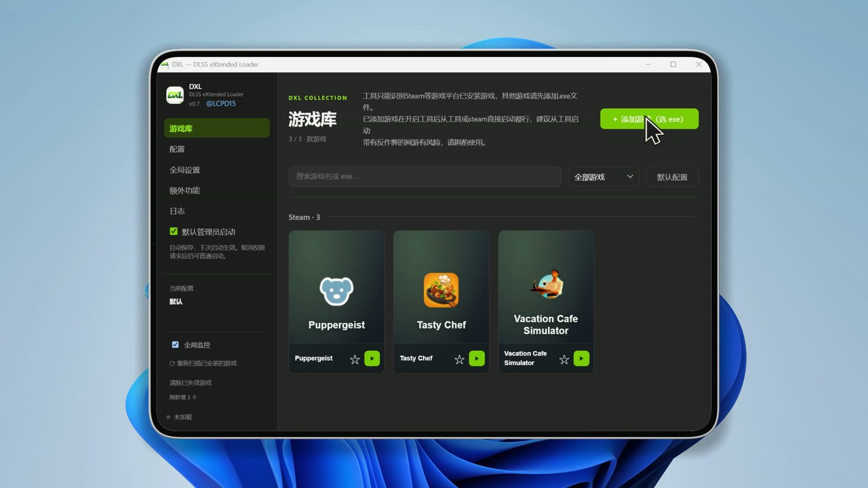Open the @LCPD15 author link
868x488 pixels.
pos(221,104)
